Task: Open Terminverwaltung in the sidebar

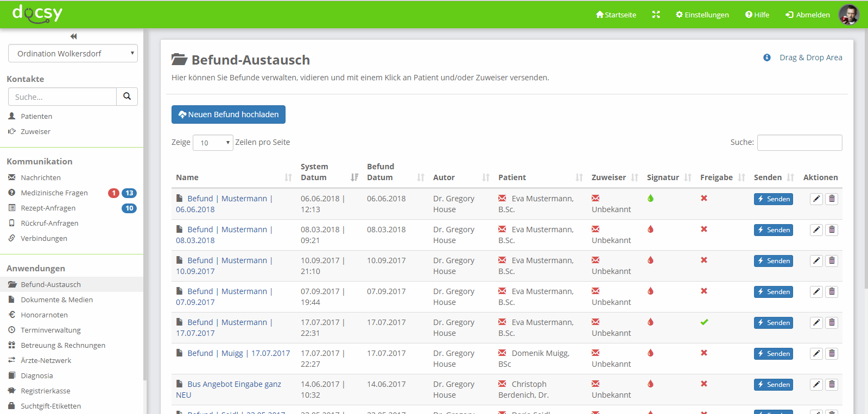Action: coord(50,330)
